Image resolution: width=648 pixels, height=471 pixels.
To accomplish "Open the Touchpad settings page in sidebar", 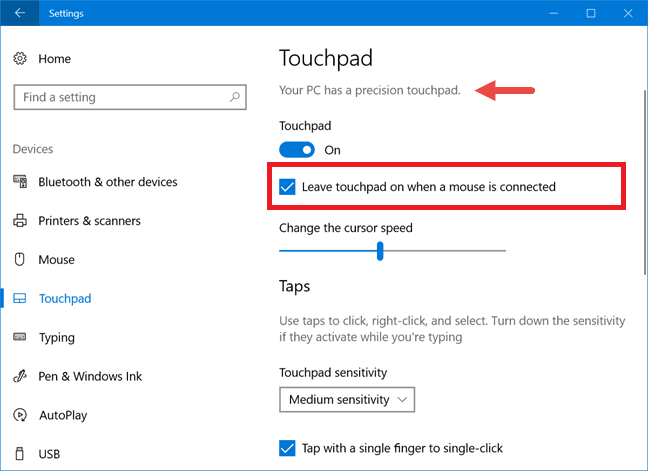I will click(65, 299).
